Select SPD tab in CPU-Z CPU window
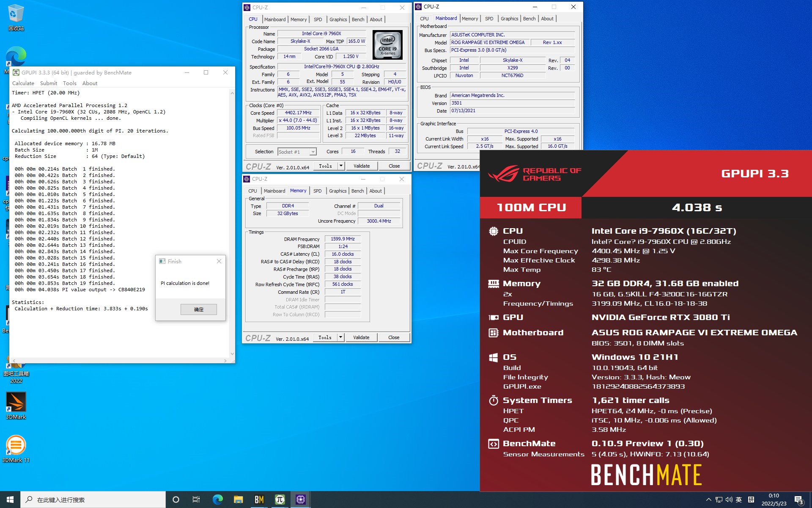Screen dimensions: 812x508 (318, 19)
